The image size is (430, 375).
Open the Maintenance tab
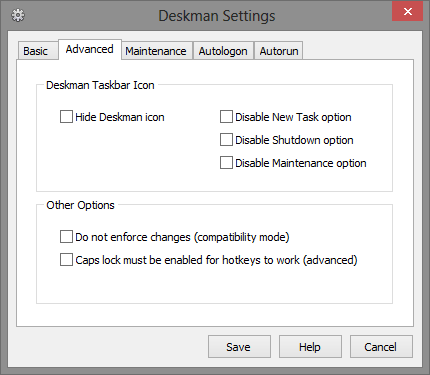click(x=156, y=51)
